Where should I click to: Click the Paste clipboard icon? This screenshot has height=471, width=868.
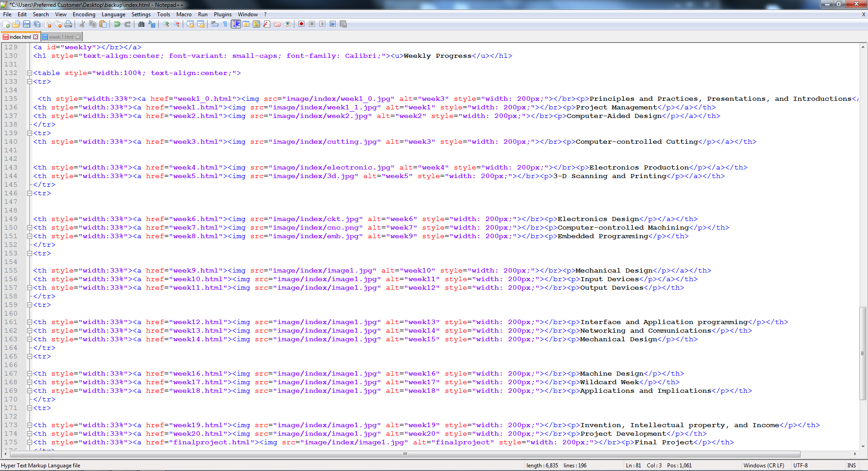click(103, 24)
